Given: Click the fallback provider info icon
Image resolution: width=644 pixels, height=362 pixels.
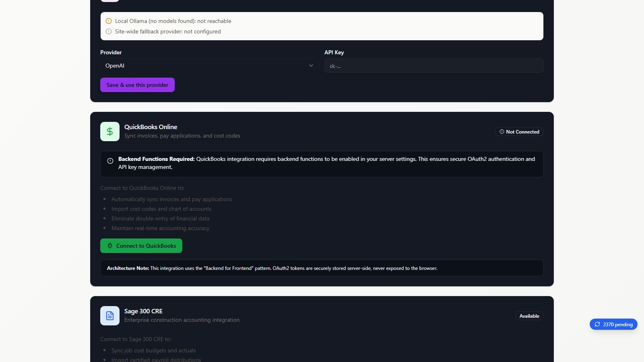Looking at the screenshot, I should click(109, 31).
